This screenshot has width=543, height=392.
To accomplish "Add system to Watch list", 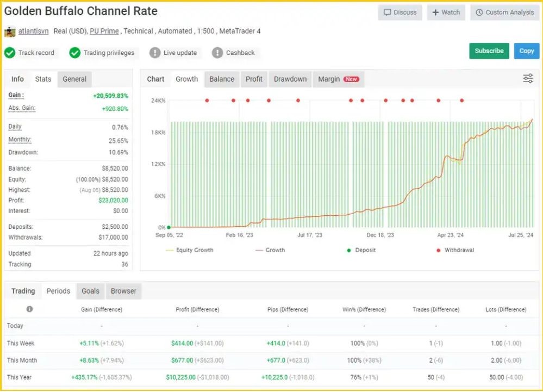I will coord(446,13).
